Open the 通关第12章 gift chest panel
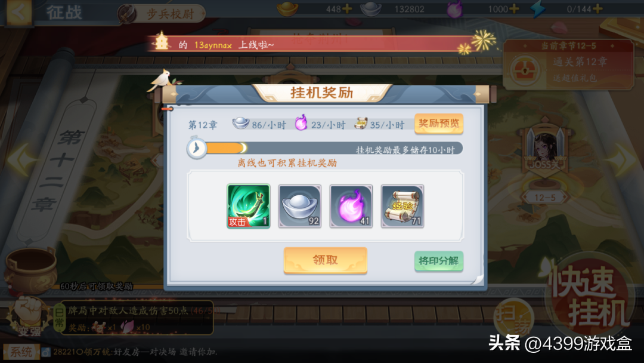Viewport: 644px width, 363px height. point(568,65)
